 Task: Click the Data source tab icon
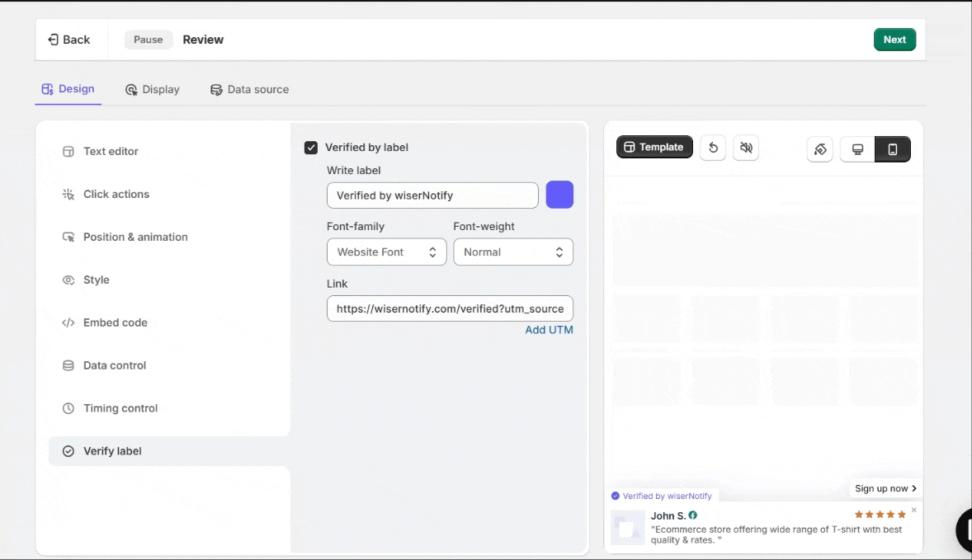[215, 90]
